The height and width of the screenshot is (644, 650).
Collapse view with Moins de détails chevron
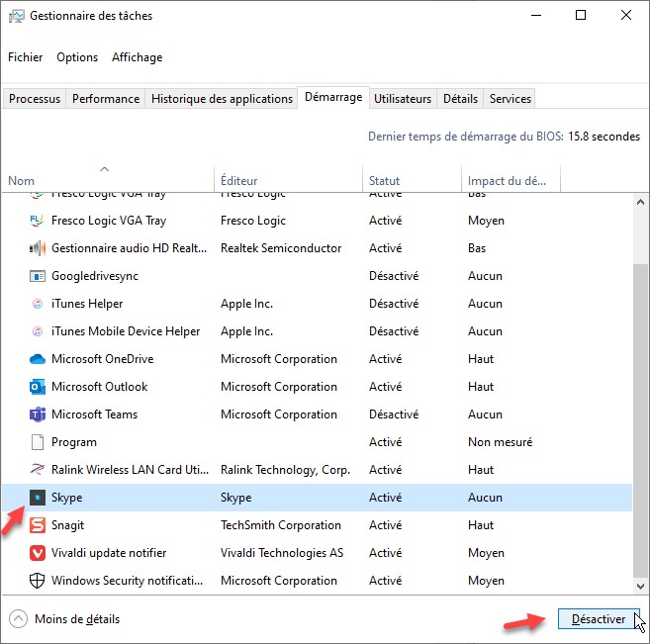click(x=18, y=619)
